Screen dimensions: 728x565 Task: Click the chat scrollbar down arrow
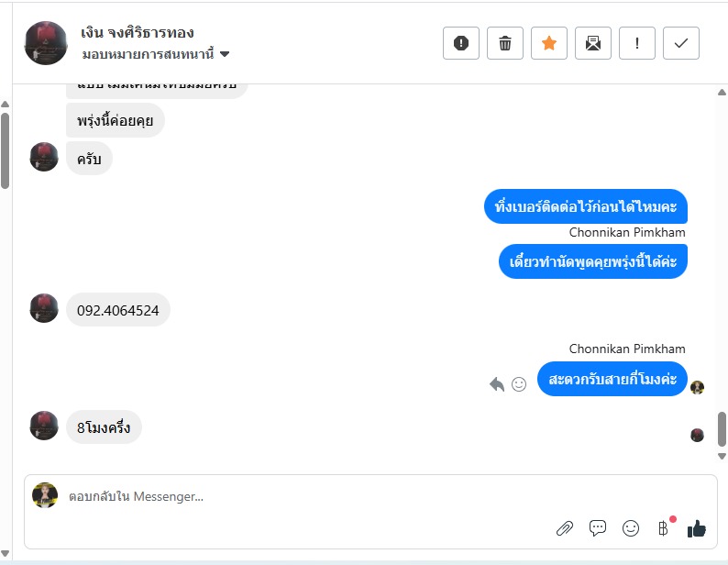(x=722, y=456)
